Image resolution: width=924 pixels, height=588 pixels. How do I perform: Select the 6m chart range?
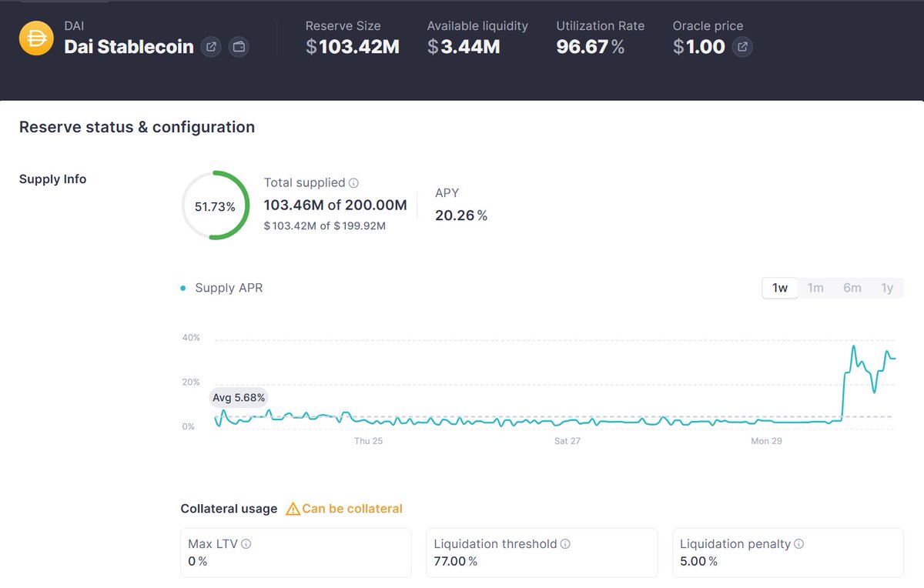click(852, 288)
